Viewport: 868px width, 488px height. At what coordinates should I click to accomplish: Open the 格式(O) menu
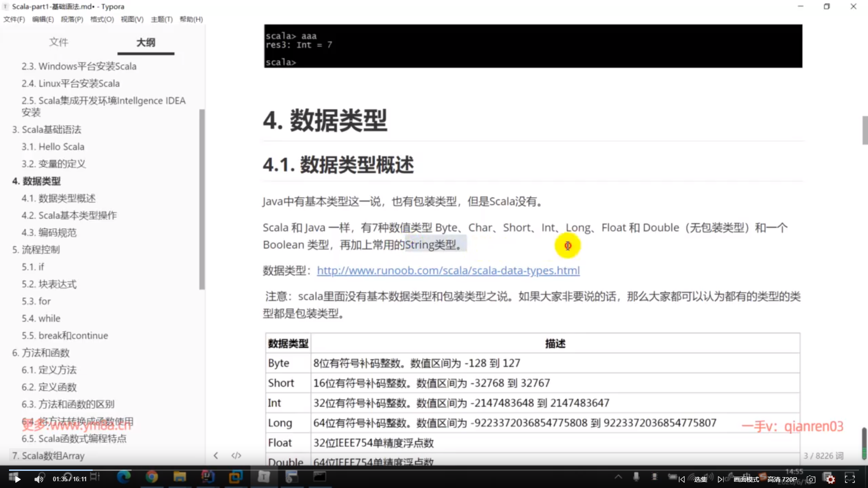(x=102, y=19)
